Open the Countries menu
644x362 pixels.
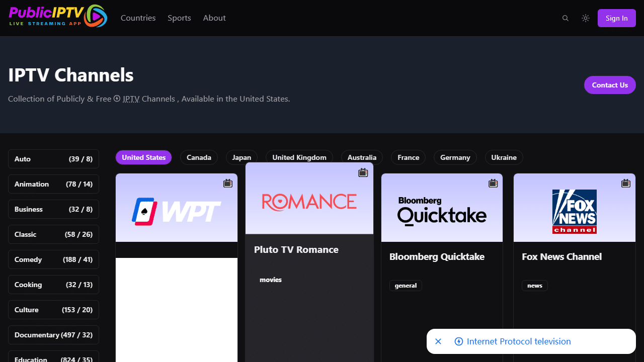138,18
